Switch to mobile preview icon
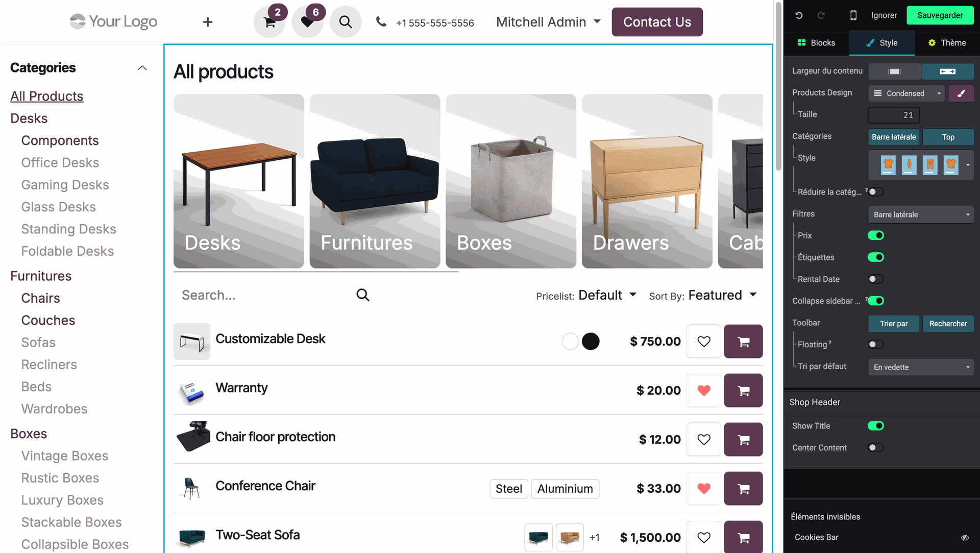 pos(853,15)
